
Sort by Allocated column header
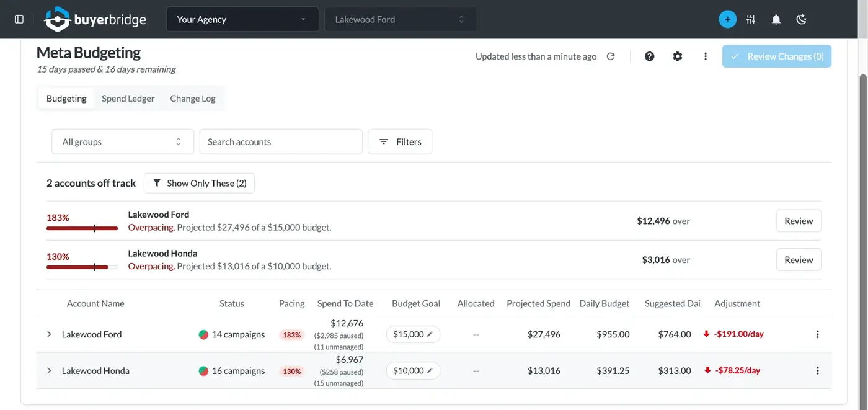pyautogui.click(x=476, y=303)
